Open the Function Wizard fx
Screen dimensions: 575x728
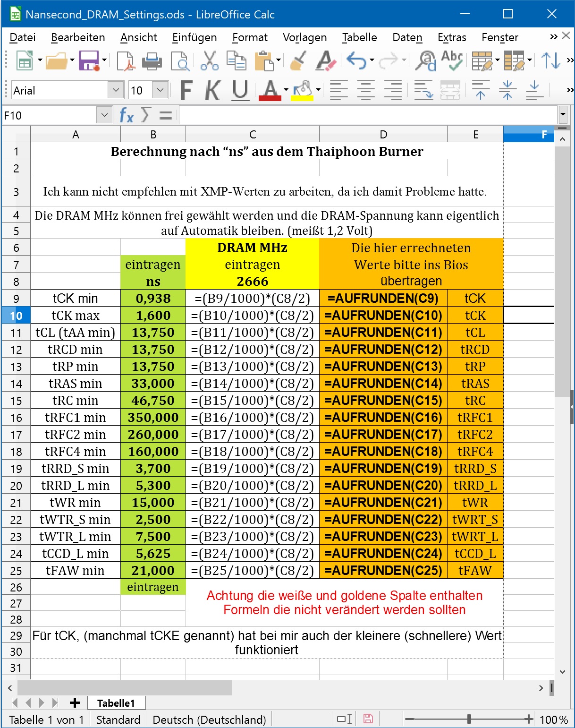point(127,115)
